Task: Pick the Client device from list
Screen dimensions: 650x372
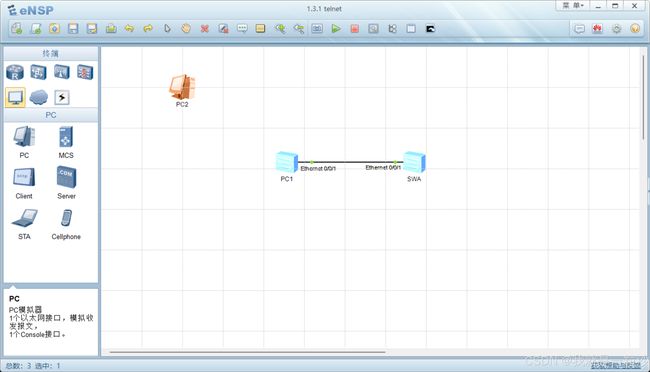Action: tap(24, 183)
